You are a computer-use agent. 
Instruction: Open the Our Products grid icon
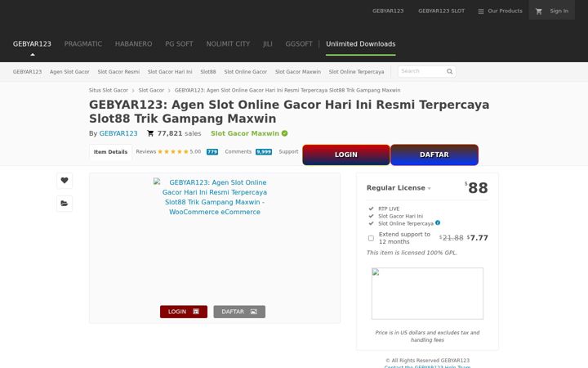point(481,11)
